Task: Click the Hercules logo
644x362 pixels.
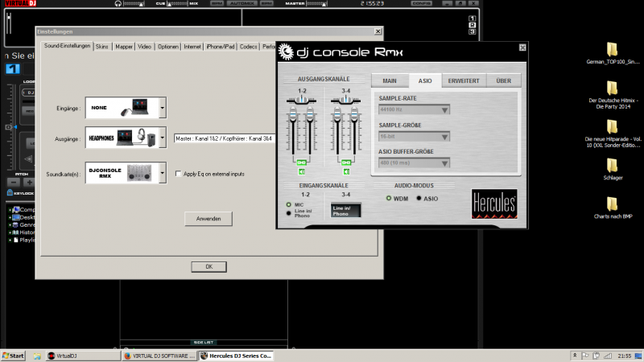Action: (494, 204)
